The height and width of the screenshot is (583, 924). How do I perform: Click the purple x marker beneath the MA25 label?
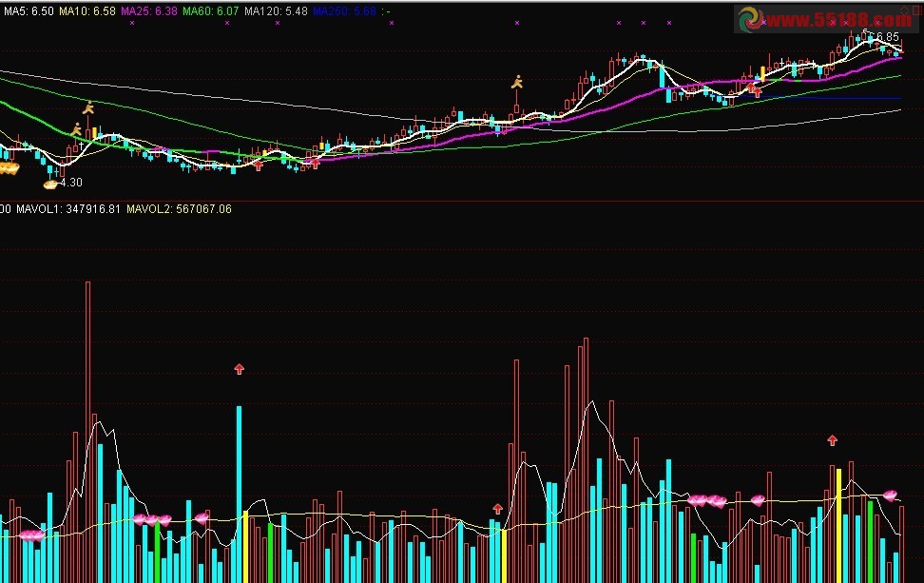point(132,23)
